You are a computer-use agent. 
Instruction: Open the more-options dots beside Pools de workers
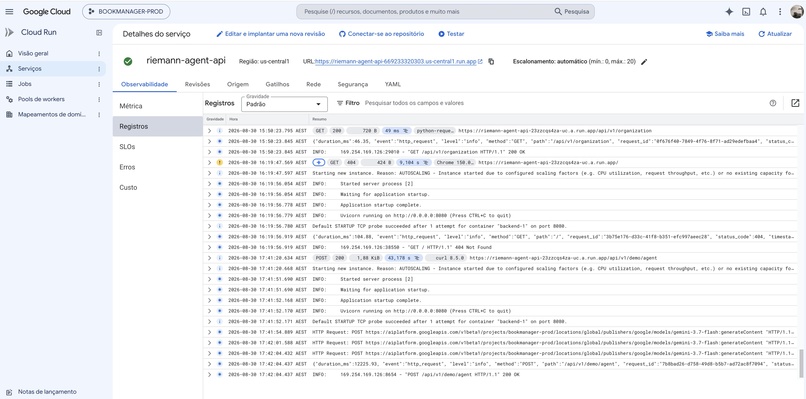click(99, 99)
